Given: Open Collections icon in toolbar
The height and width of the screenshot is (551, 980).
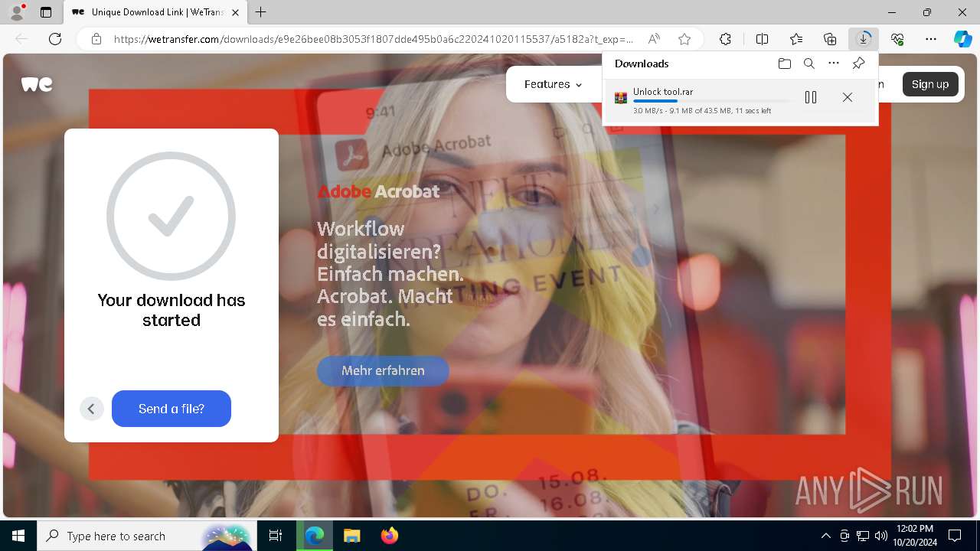Looking at the screenshot, I should (x=830, y=39).
